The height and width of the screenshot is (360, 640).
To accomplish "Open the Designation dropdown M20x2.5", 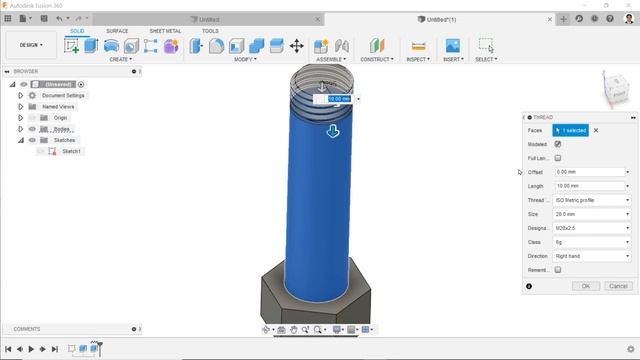I will tap(591, 228).
